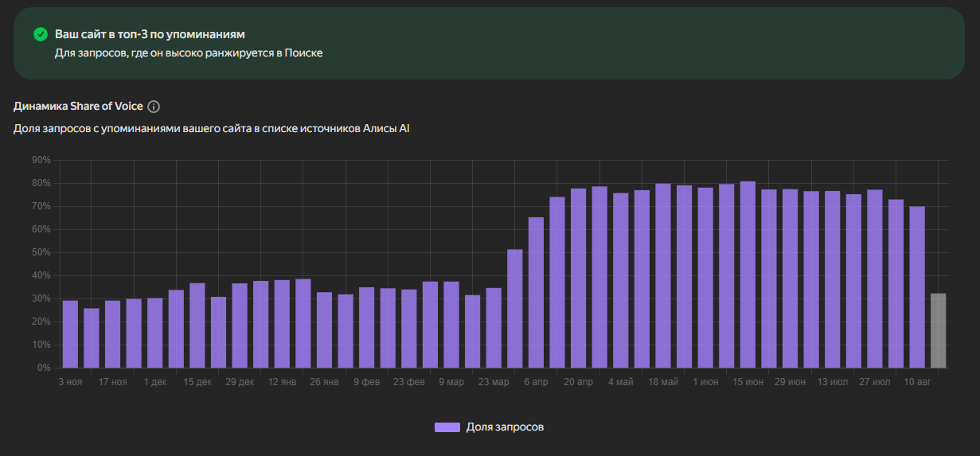
Task: Click the 90% y-axis label
Action: tap(41, 160)
